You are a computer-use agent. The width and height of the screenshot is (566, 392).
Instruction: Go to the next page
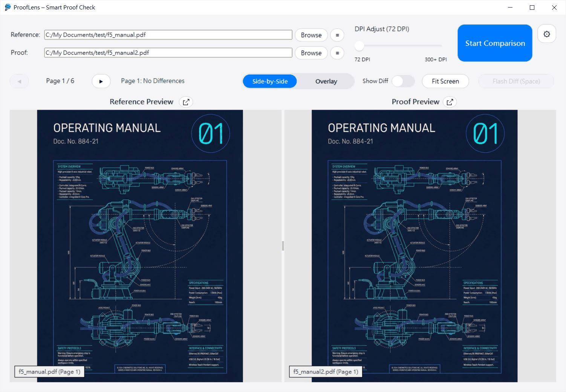101,81
